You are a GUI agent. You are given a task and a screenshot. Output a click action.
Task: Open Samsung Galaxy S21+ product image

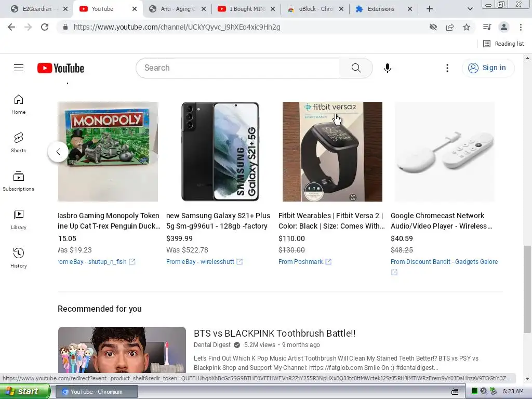pyautogui.click(x=220, y=152)
